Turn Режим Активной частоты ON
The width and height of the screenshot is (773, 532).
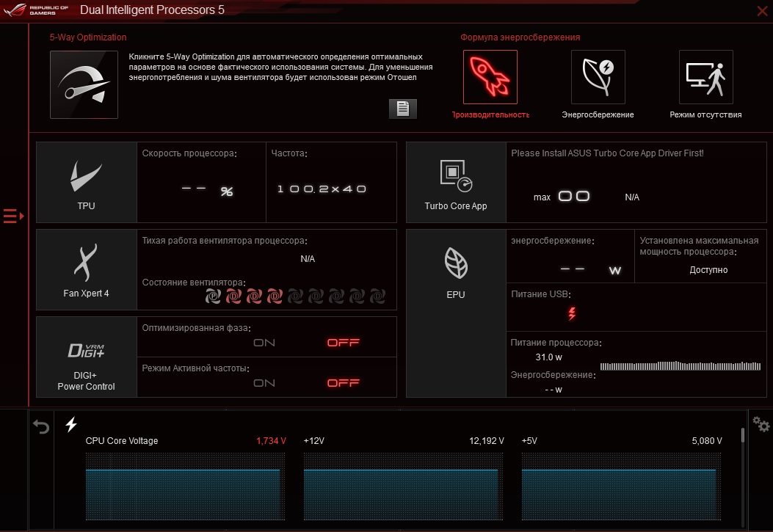[x=264, y=383]
